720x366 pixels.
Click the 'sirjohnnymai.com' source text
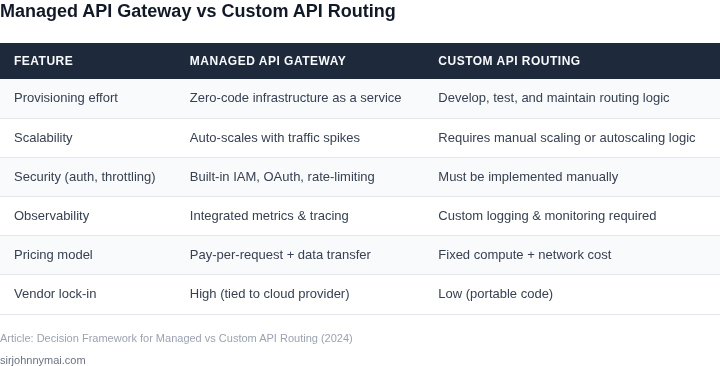coord(43,360)
